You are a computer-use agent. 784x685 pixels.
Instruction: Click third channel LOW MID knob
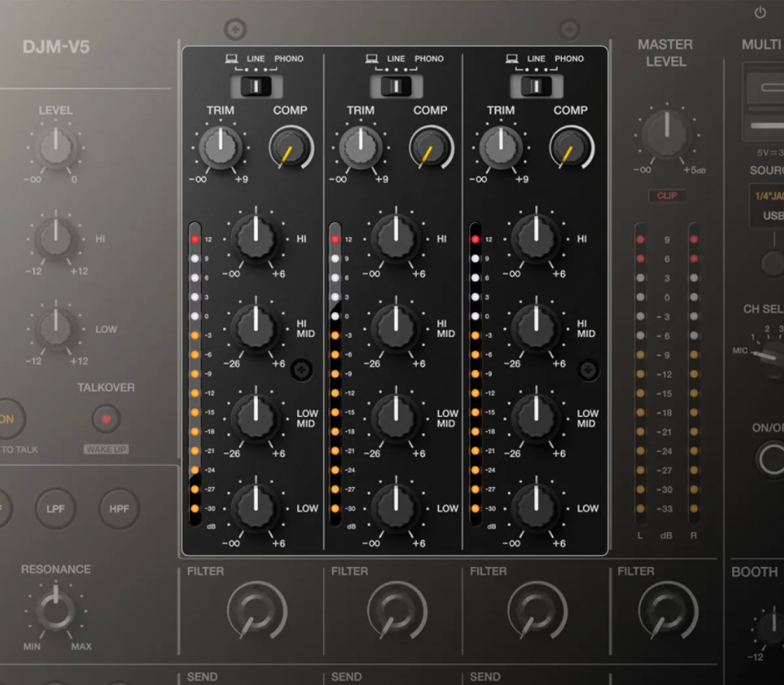pos(536,419)
